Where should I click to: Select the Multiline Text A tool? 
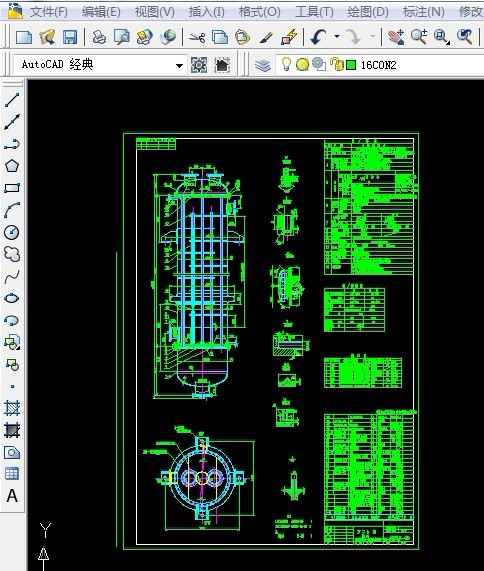12,496
